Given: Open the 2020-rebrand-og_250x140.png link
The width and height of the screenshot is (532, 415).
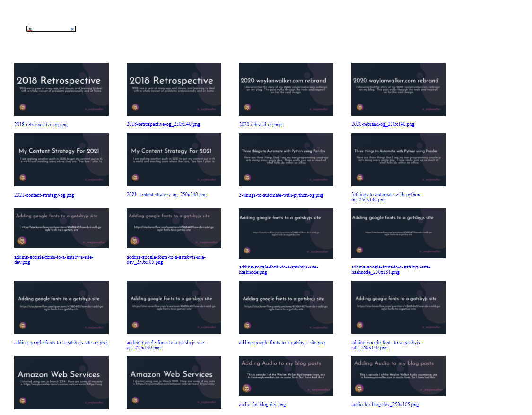Looking at the screenshot, I should pyautogui.click(x=383, y=124).
